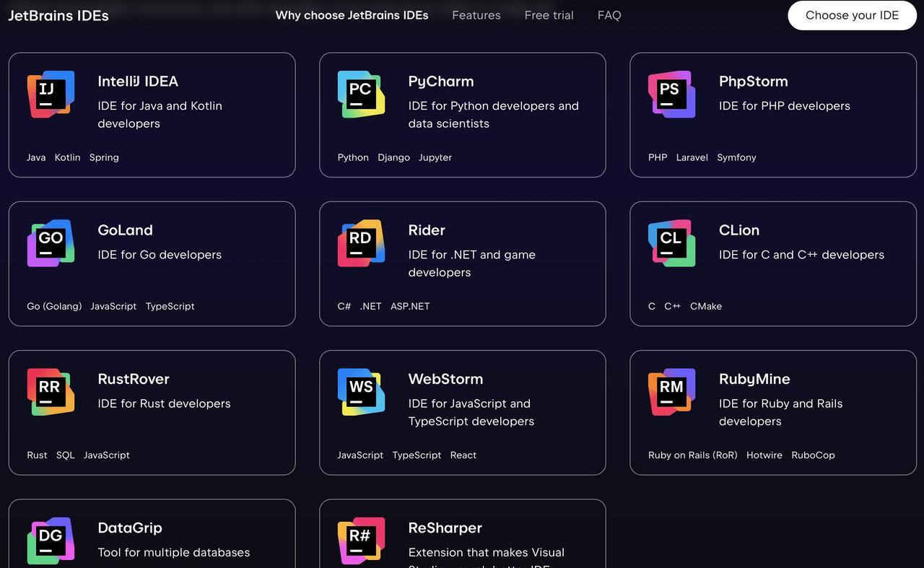This screenshot has height=568, width=924.
Task: Click the CLion CL logo icon
Action: [671, 243]
